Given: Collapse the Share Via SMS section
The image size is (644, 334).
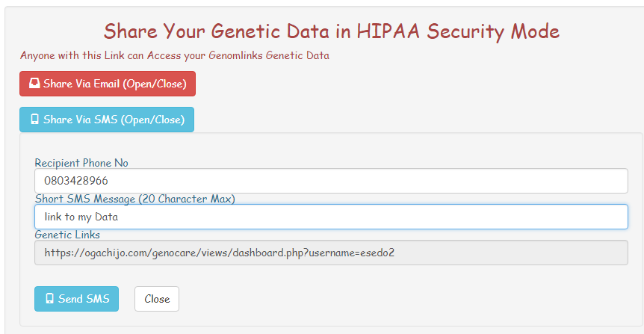Looking at the screenshot, I should pos(107,120).
